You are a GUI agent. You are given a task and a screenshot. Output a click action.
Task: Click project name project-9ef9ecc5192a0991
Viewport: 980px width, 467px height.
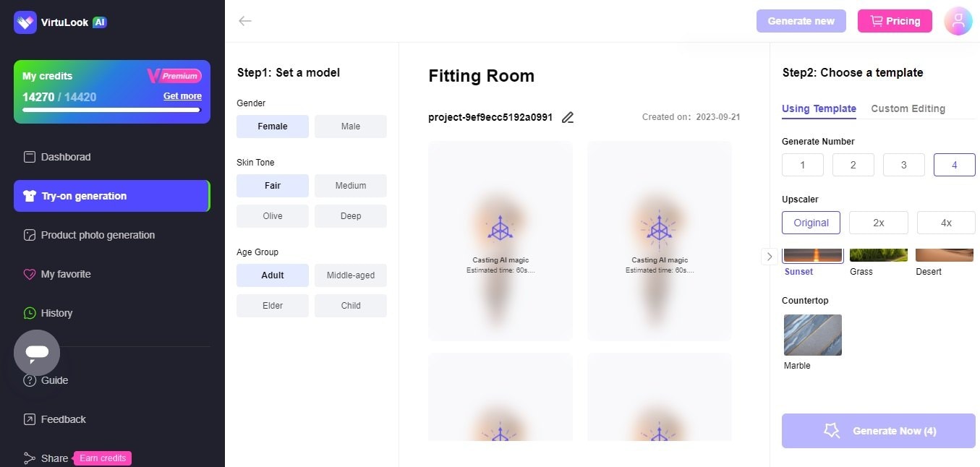click(490, 117)
